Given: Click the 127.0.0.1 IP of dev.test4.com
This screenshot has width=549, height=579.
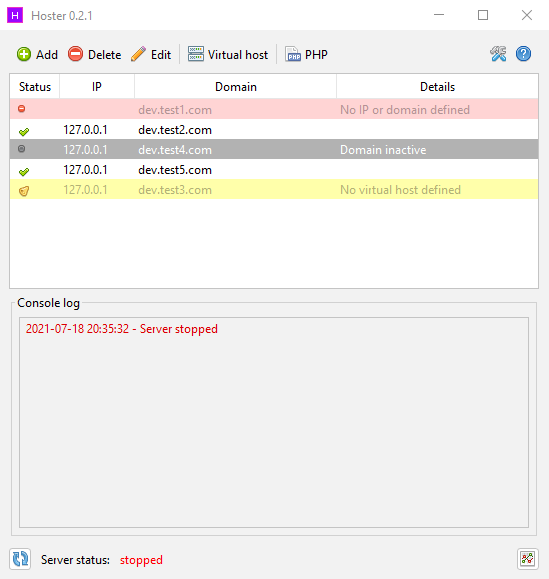Looking at the screenshot, I should coord(85,150).
